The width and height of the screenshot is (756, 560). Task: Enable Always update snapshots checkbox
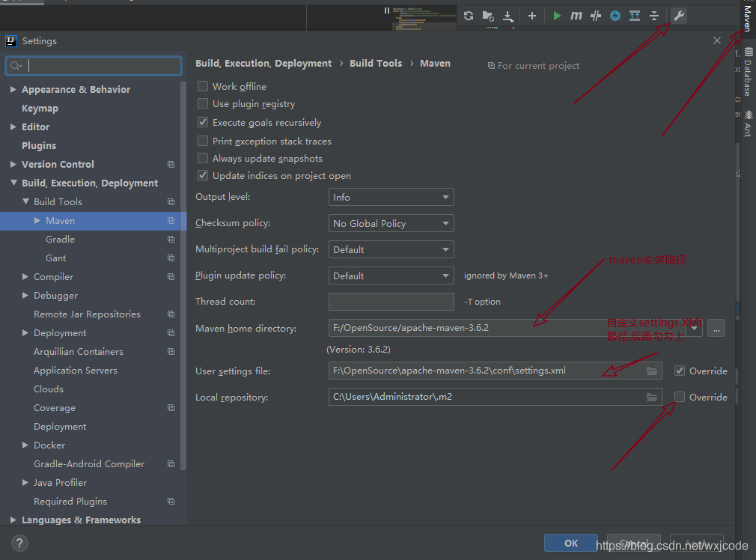203,158
